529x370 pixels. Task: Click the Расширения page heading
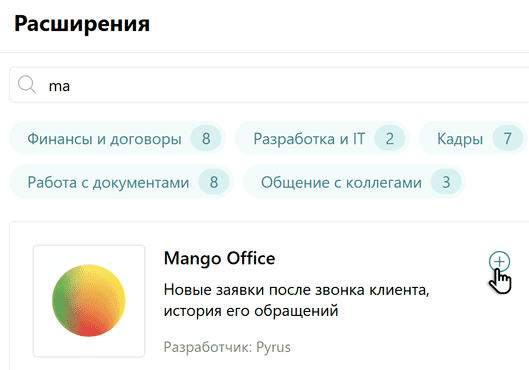[x=82, y=24]
